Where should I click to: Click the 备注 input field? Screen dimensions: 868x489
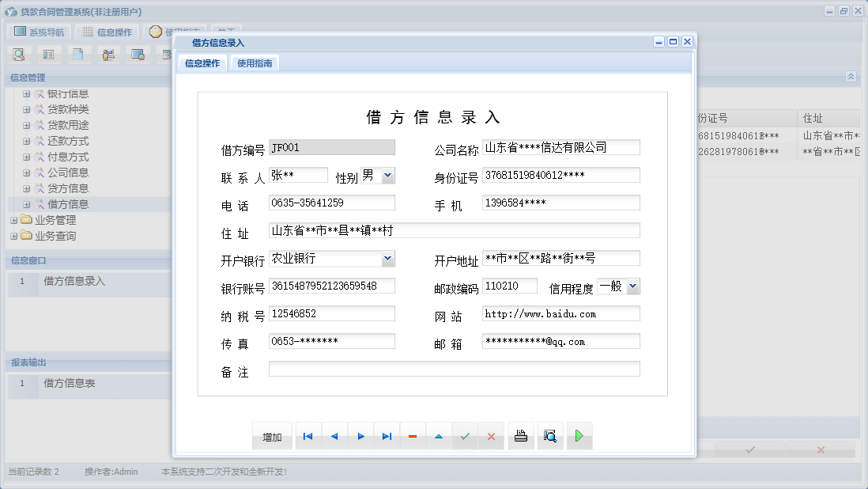pyautogui.click(x=454, y=369)
